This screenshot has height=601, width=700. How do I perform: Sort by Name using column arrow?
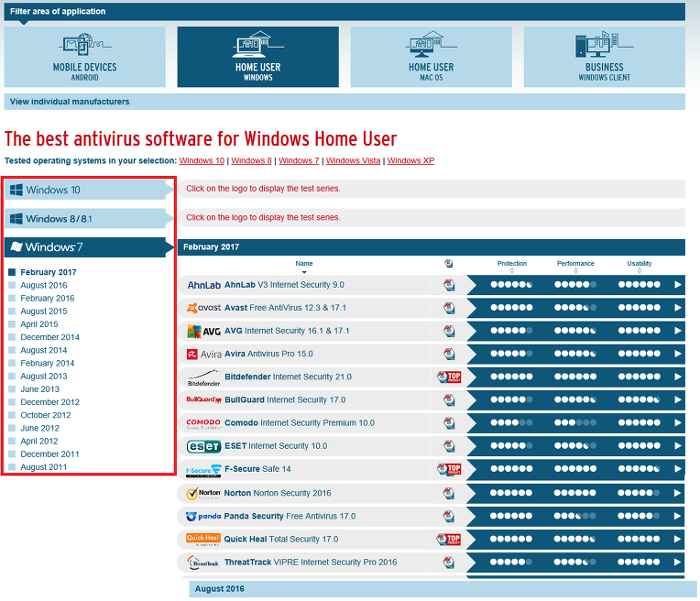pyautogui.click(x=304, y=272)
